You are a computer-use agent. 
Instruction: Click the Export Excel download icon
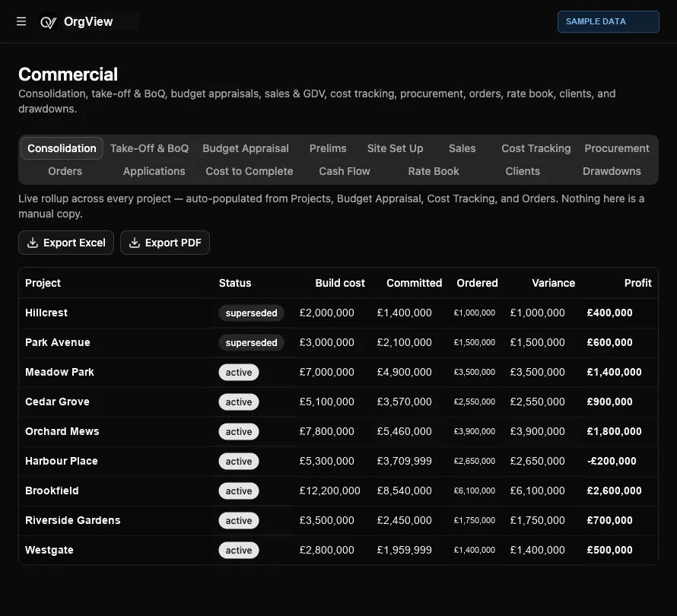[33, 243]
